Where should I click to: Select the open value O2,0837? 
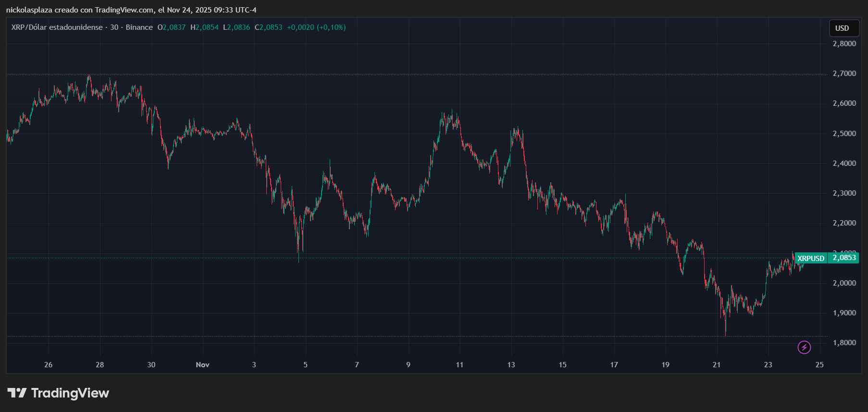pyautogui.click(x=172, y=27)
